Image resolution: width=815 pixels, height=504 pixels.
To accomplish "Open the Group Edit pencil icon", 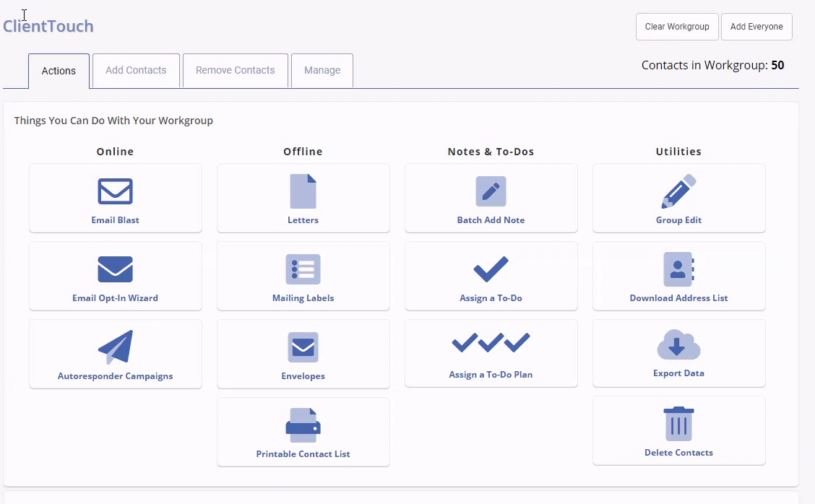I will point(679,191).
